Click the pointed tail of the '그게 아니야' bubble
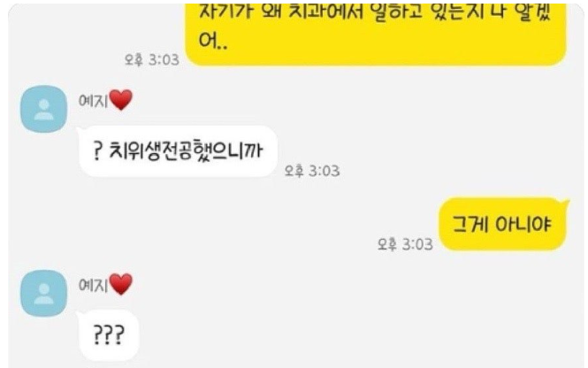 565,204
